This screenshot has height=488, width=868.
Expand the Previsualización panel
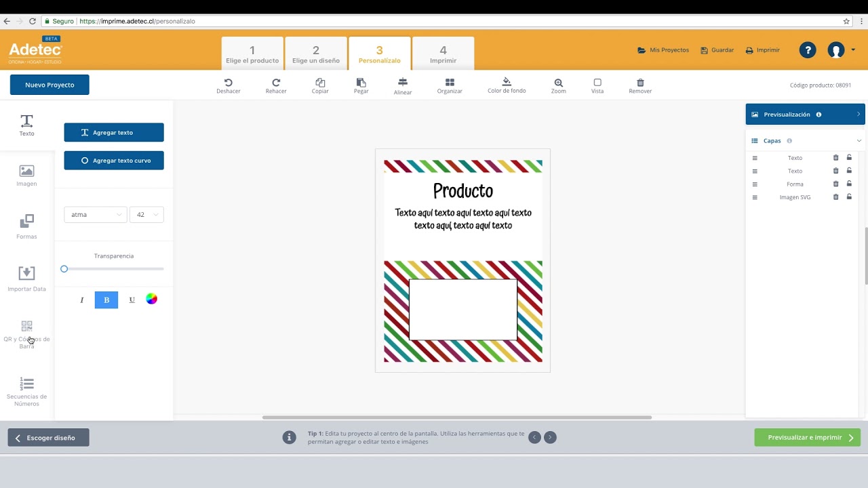point(859,114)
